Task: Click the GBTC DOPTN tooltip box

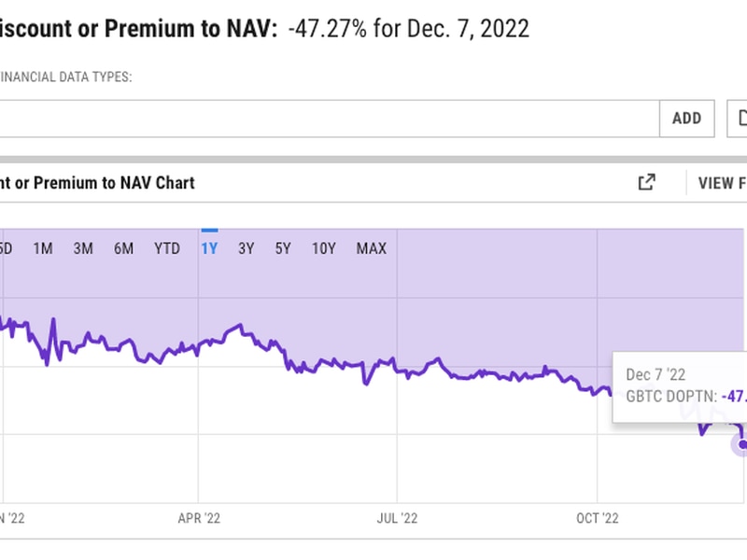Action: click(680, 385)
